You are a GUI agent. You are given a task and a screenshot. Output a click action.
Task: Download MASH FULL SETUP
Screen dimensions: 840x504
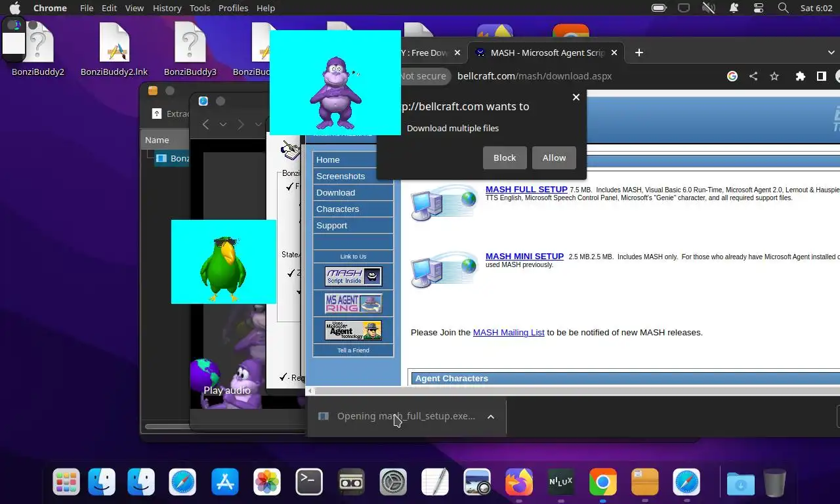[x=526, y=189]
